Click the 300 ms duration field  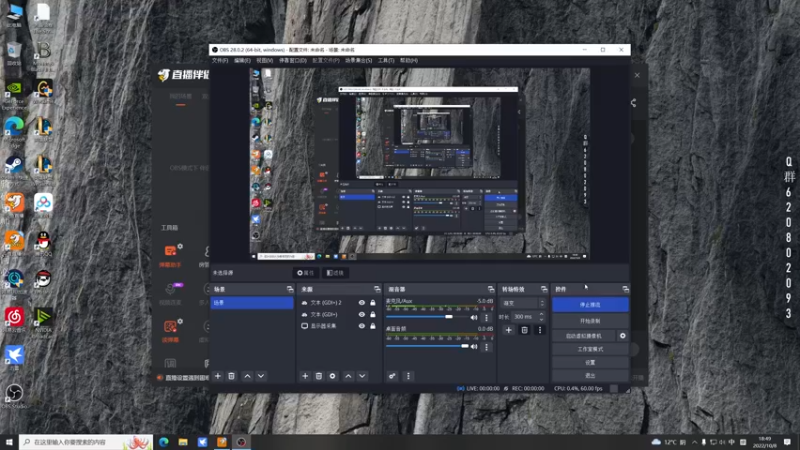(x=524, y=317)
